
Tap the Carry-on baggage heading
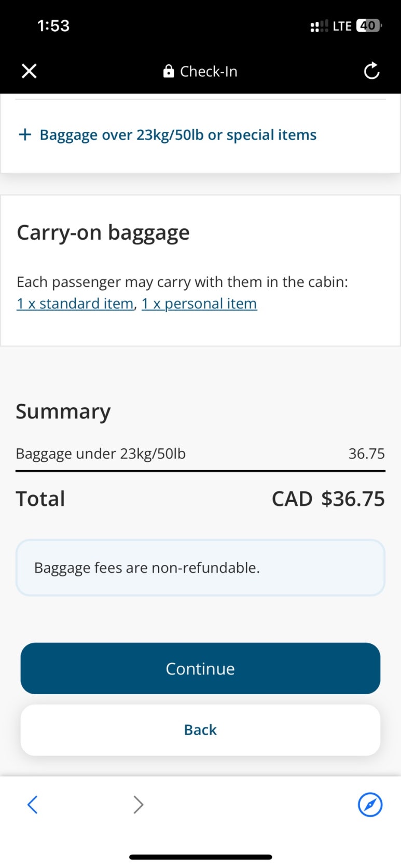(103, 233)
